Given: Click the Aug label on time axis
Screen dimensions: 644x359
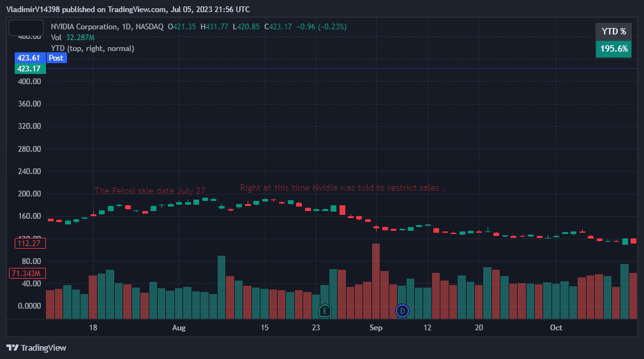Looking at the screenshot, I should [179, 328].
